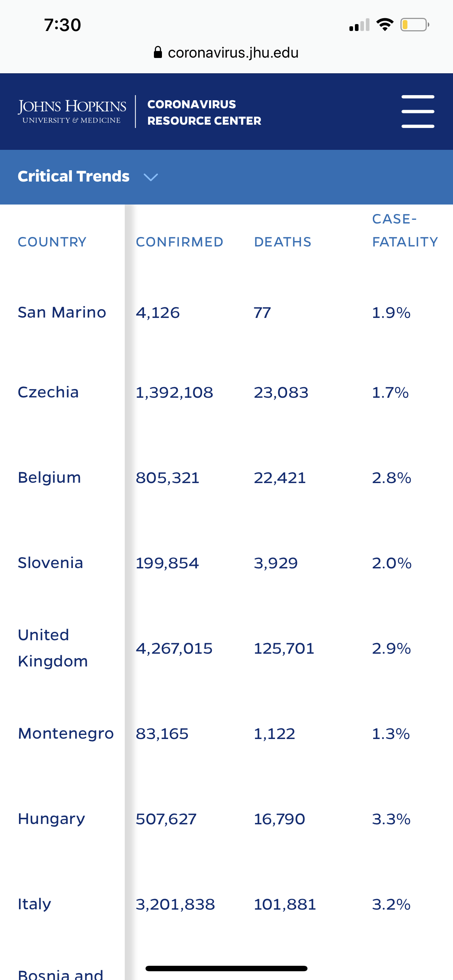
Task: Tap the padlock icon in address bar
Action: pyautogui.click(x=158, y=52)
